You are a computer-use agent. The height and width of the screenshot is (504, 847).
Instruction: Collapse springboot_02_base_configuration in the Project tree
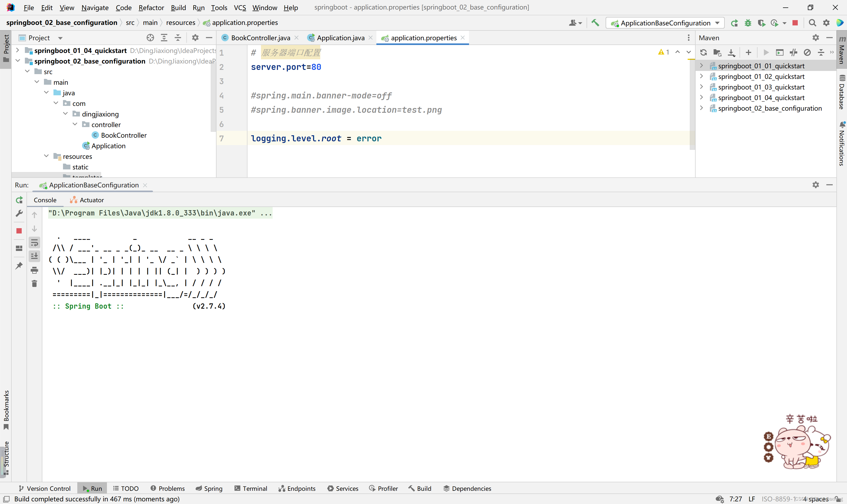18,61
